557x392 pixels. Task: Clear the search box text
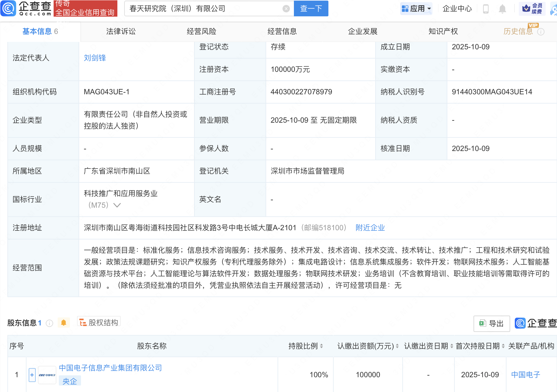tap(286, 9)
